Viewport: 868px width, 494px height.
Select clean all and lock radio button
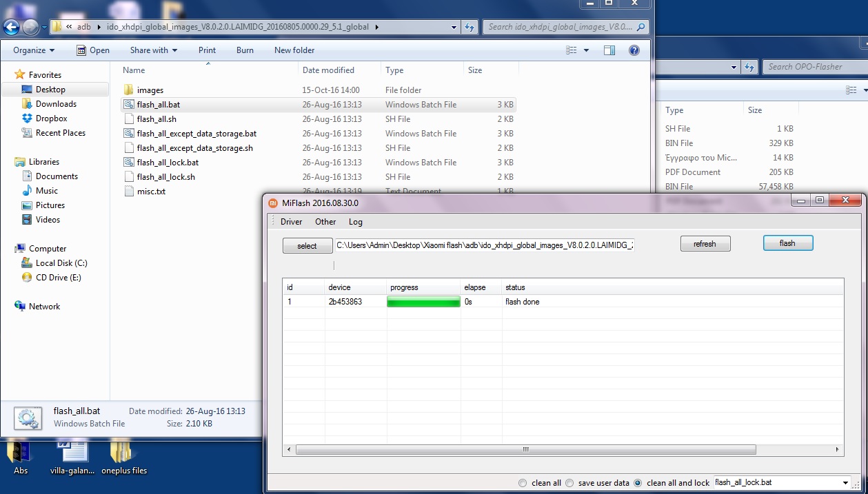(638, 483)
